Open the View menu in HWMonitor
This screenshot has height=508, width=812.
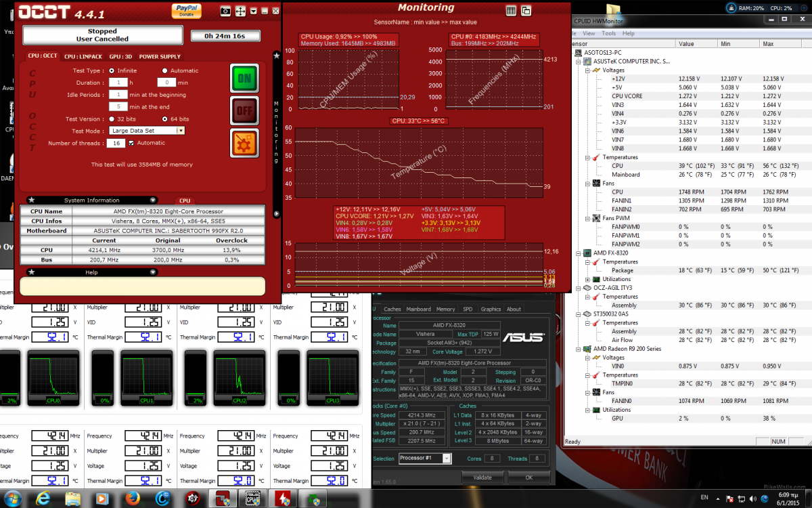tap(589, 33)
